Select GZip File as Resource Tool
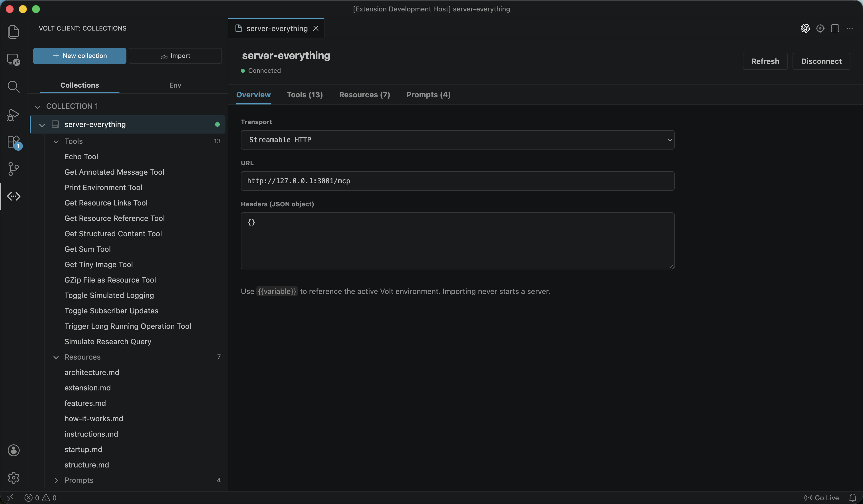This screenshot has width=863, height=504. pos(110,280)
